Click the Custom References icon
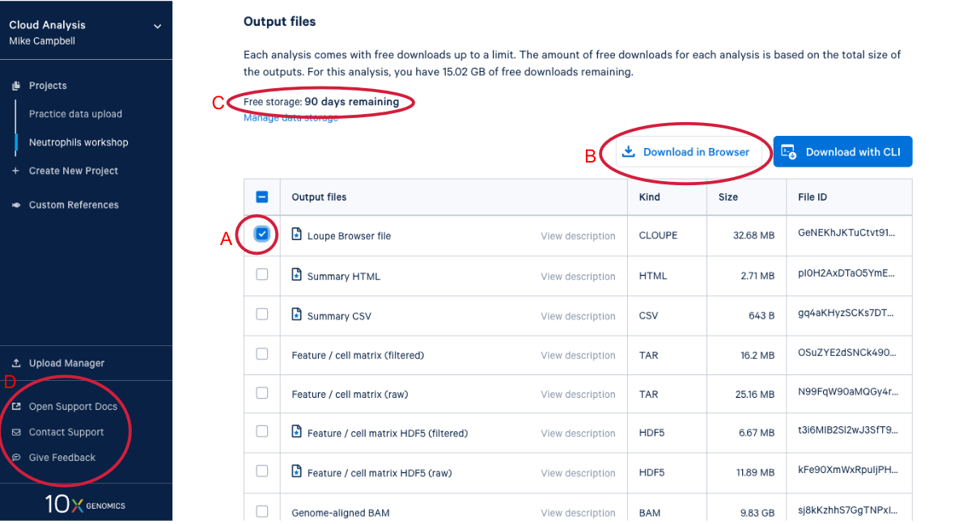980x524 pixels. pos(15,205)
